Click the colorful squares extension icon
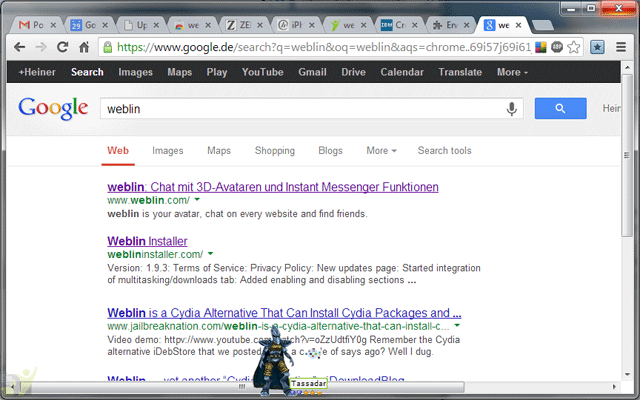This screenshot has width=640, height=400. pyautogui.click(x=541, y=47)
